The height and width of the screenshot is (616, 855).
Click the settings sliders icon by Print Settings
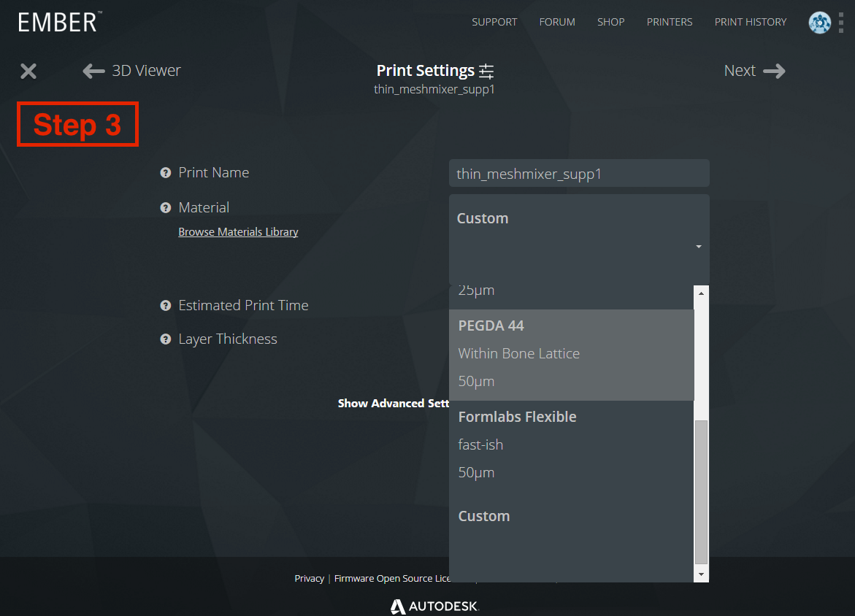(486, 71)
